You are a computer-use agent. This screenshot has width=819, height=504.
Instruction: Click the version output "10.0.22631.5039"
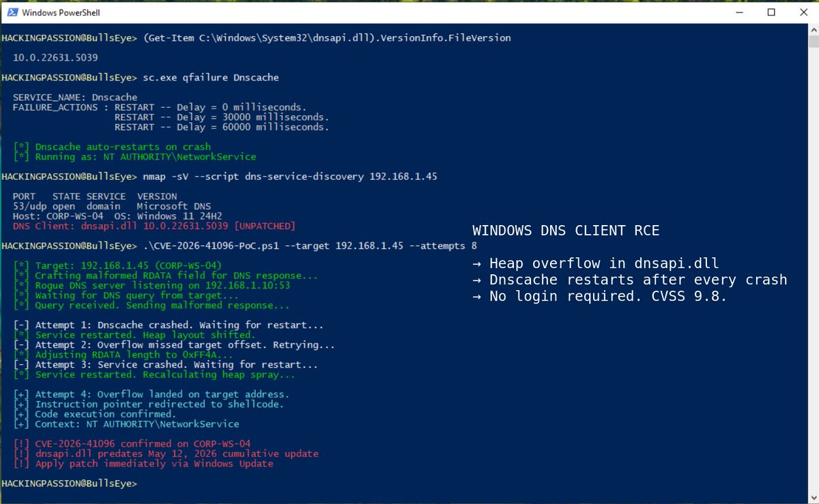pos(55,58)
